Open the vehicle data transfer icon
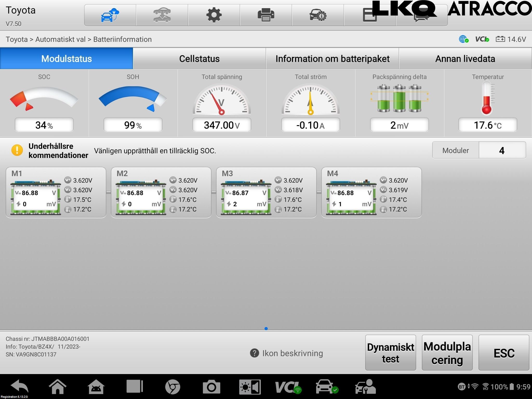 (162, 15)
